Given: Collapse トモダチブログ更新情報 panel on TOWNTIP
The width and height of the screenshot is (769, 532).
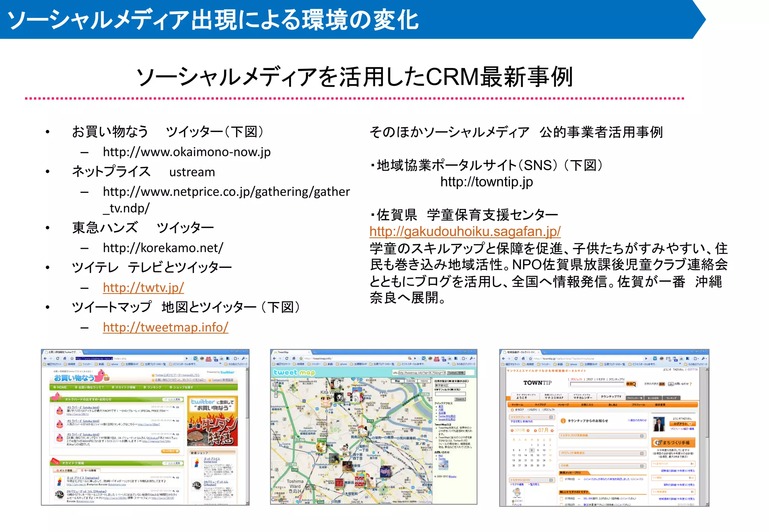Looking at the screenshot, I should pyautogui.click(x=642, y=436).
